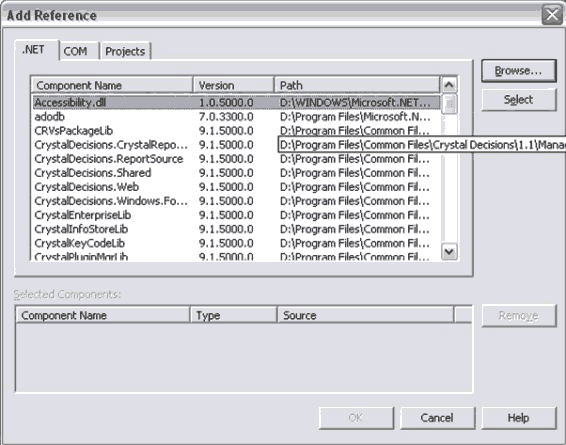Screen dimensions: 566x445
Task: Click the Source column header in Selected Components
Action: point(365,315)
